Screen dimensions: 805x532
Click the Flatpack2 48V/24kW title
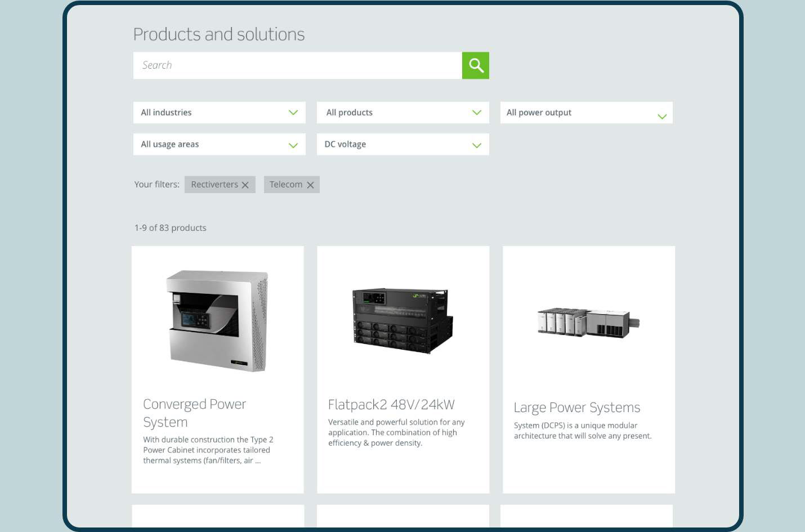coord(391,405)
